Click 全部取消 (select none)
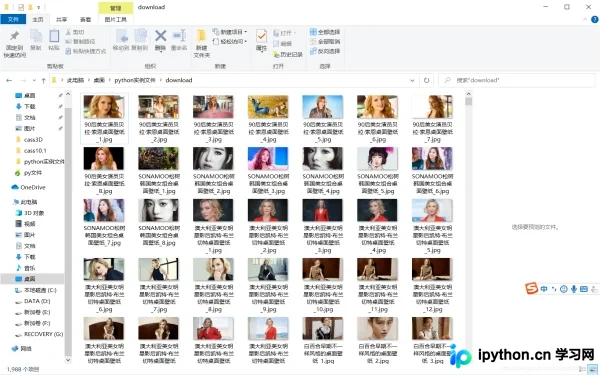600x375 pixels. (x=325, y=41)
